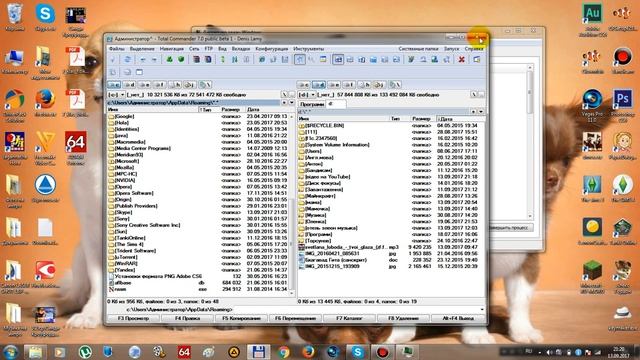The width and height of the screenshot is (640, 360).
Task: Open the Photoshop desktop shortcut
Action: coord(622,105)
